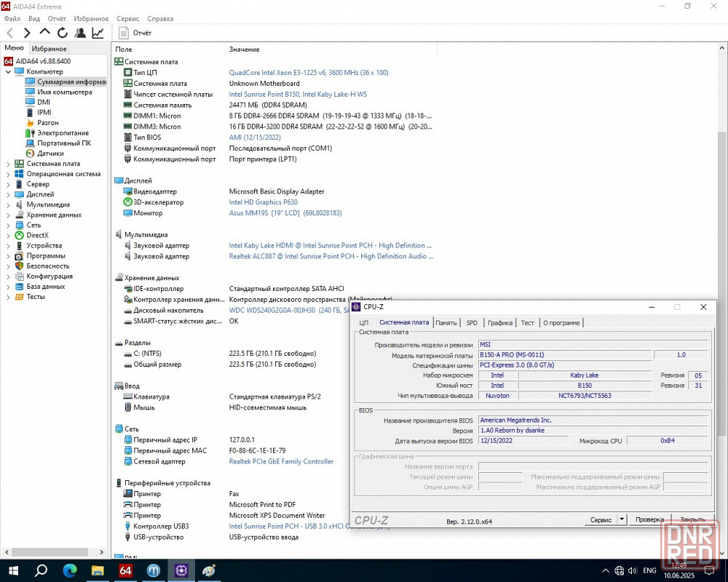
Task: Launch Microsoft Edge from the taskbar
Action: pyautogui.click(x=70, y=570)
